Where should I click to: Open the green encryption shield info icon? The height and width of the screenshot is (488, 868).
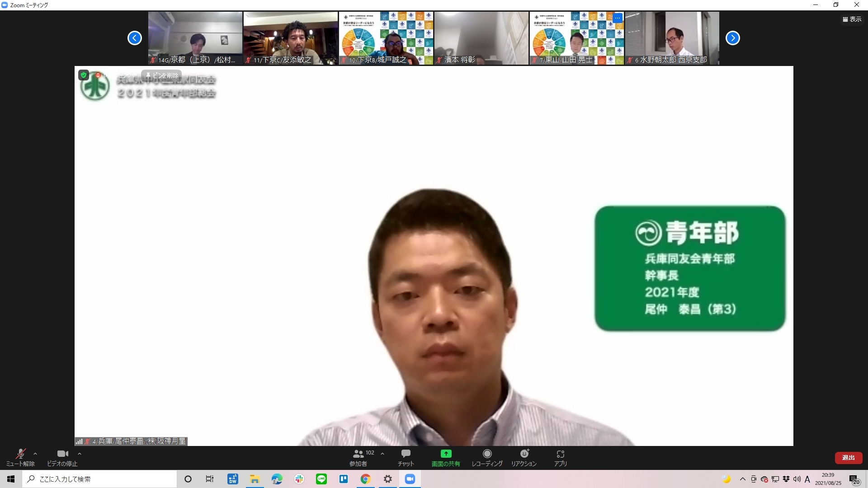(84, 75)
